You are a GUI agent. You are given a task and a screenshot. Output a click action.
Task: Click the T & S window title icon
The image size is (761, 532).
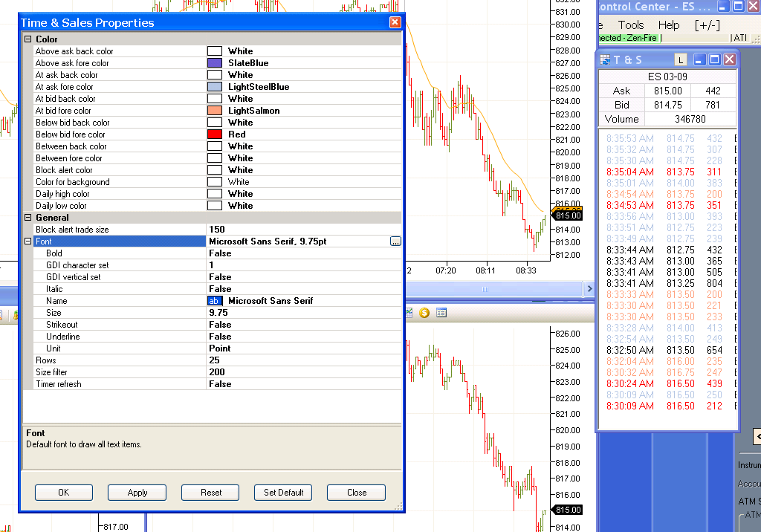point(605,59)
